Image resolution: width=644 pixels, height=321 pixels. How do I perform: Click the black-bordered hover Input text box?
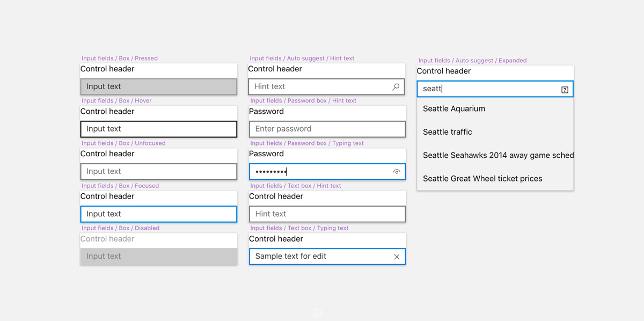tap(159, 129)
